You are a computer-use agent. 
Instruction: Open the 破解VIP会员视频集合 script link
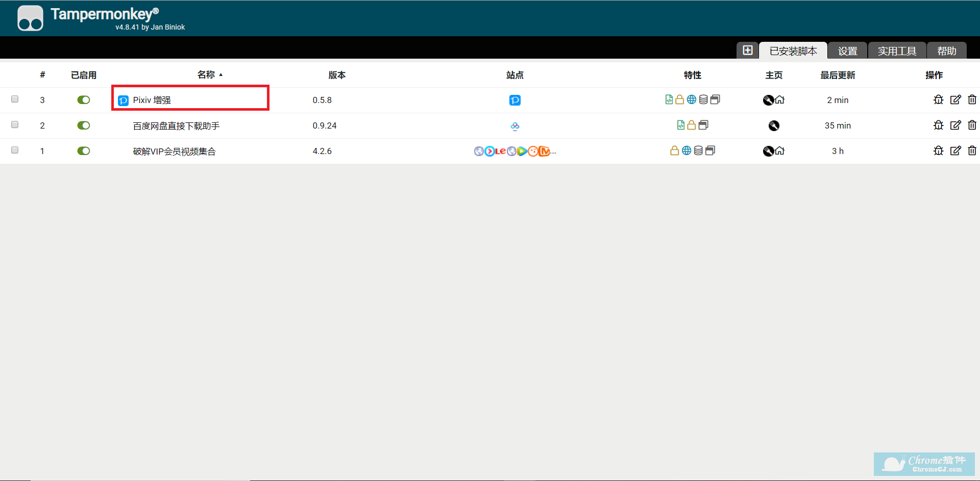[x=174, y=151]
